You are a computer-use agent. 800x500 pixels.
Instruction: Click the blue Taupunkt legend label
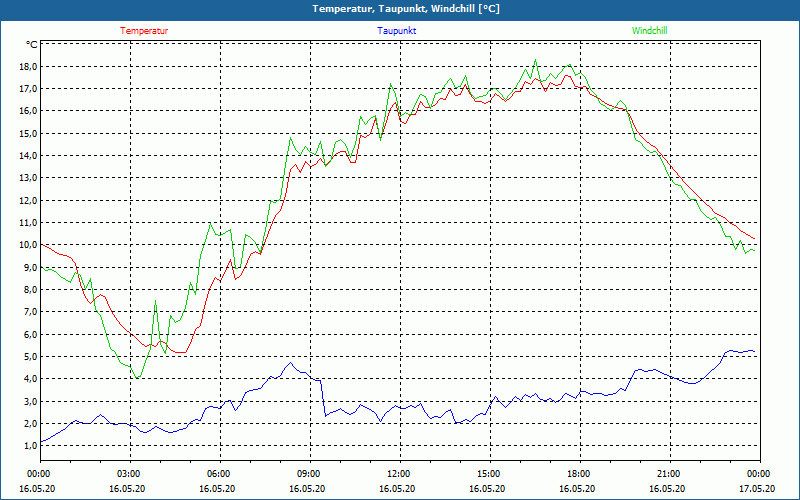point(397,30)
